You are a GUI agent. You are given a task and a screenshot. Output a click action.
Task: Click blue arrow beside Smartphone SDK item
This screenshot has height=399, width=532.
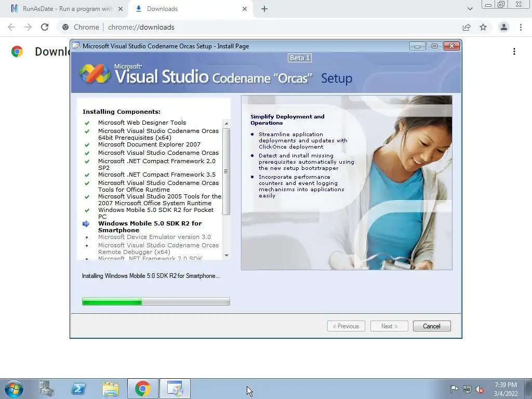86,223
